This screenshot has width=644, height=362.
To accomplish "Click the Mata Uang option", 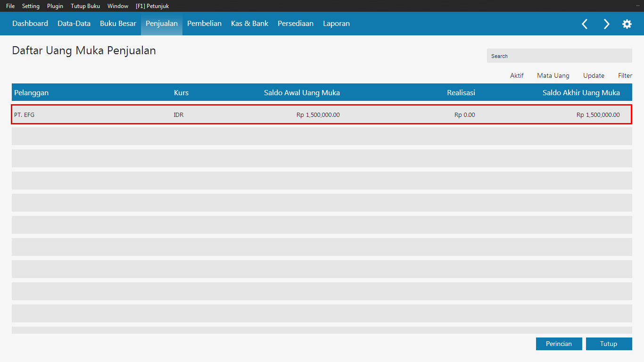I will tap(553, 75).
